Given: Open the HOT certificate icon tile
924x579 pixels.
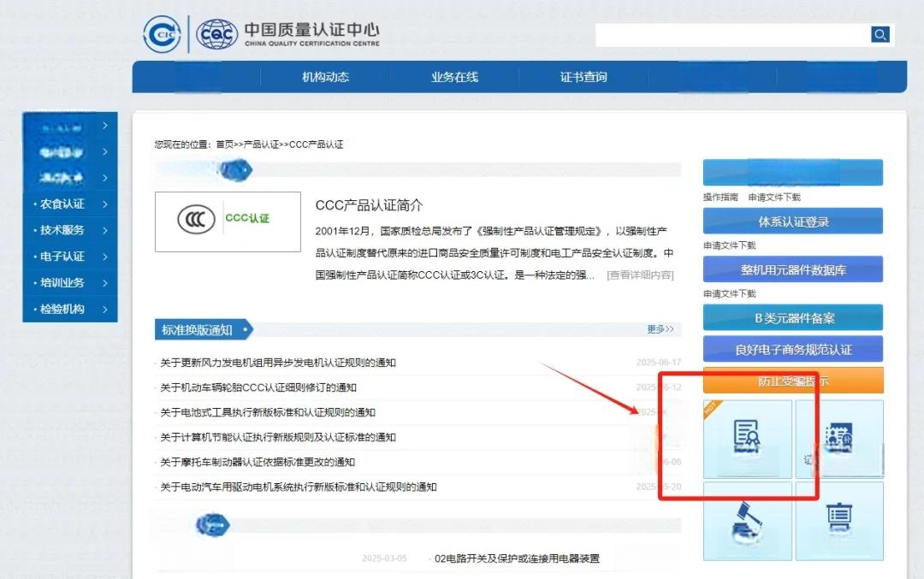Looking at the screenshot, I should pyautogui.click(x=747, y=439).
